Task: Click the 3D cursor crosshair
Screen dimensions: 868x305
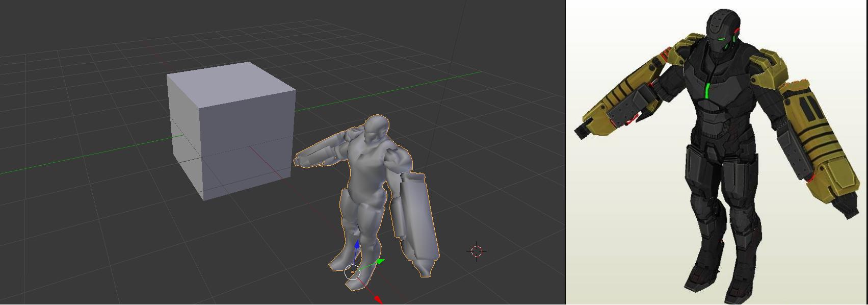Action: [477, 251]
